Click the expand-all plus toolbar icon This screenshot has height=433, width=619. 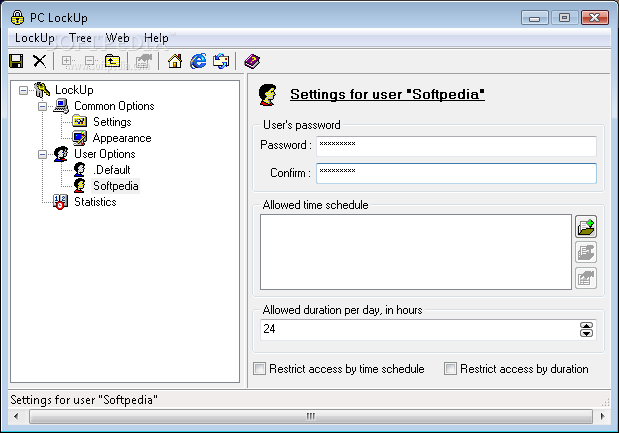point(67,61)
